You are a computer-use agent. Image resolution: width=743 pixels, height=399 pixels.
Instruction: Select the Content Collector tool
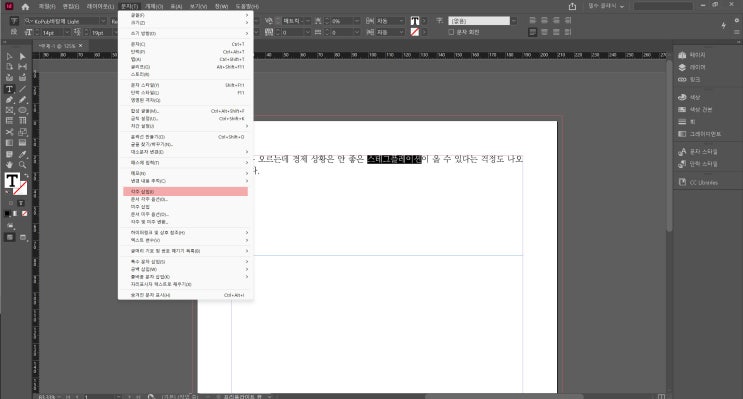pos(9,77)
